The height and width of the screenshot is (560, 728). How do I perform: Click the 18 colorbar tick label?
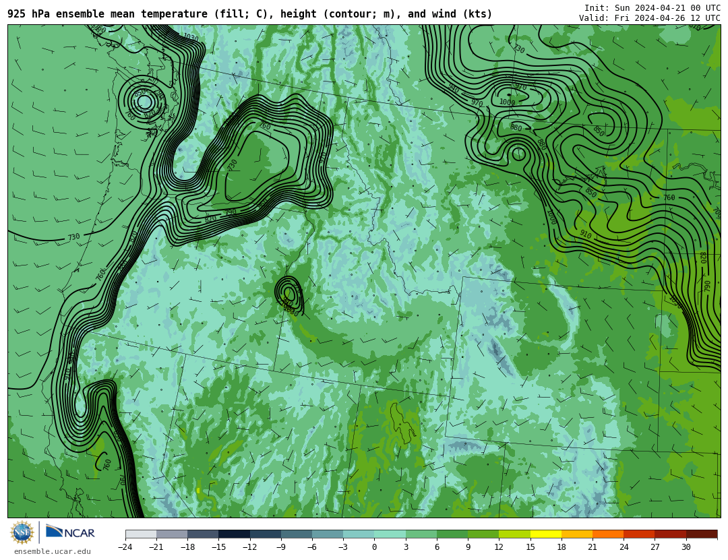click(562, 547)
